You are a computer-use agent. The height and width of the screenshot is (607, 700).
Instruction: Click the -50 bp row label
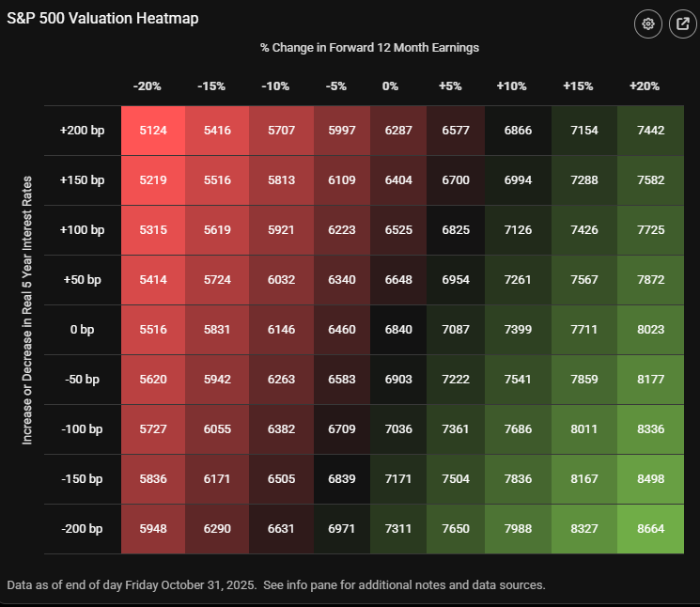[x=82, y=380]
